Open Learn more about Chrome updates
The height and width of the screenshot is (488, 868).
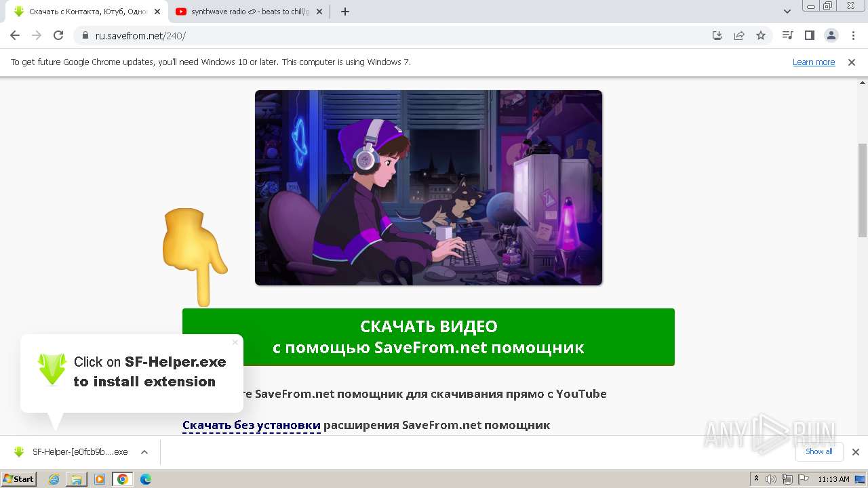[814, 62]
